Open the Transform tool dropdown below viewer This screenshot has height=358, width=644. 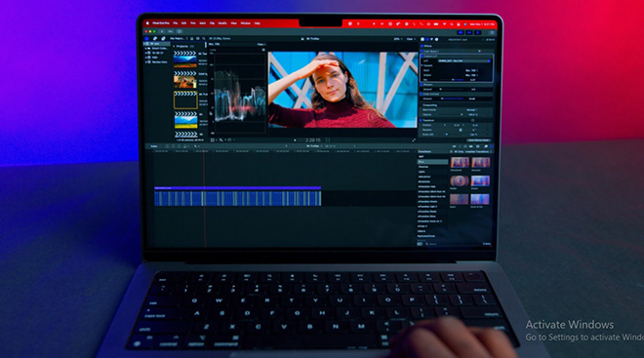[213, 140]
